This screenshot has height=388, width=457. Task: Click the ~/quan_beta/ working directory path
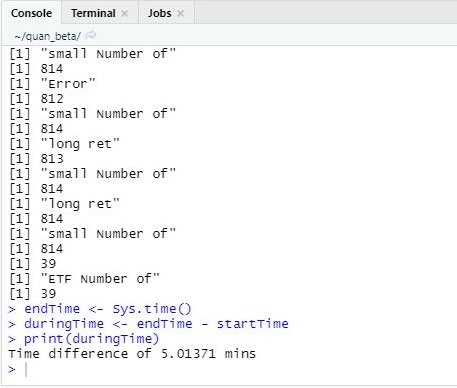(47, 36)
